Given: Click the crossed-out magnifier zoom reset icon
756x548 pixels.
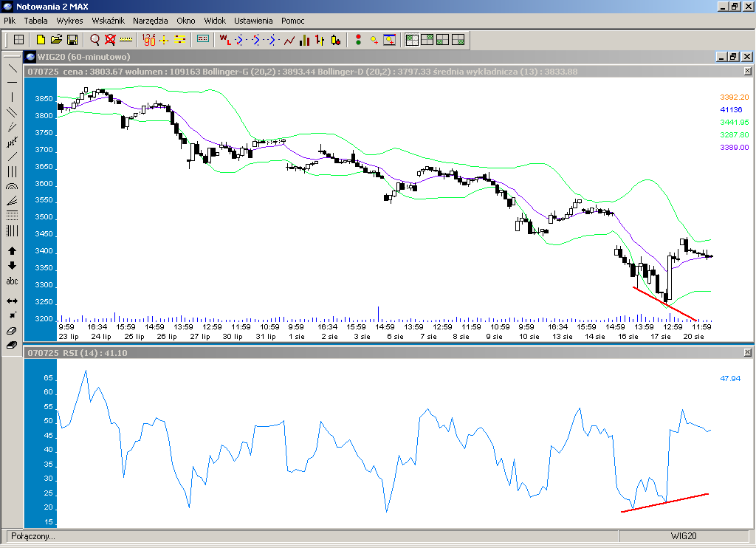Looking at the screenshot, I should tap(110, 40).
